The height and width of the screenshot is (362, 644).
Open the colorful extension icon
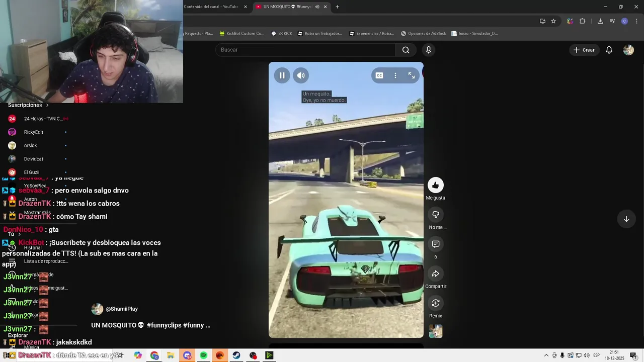click(x=570, y=21)
